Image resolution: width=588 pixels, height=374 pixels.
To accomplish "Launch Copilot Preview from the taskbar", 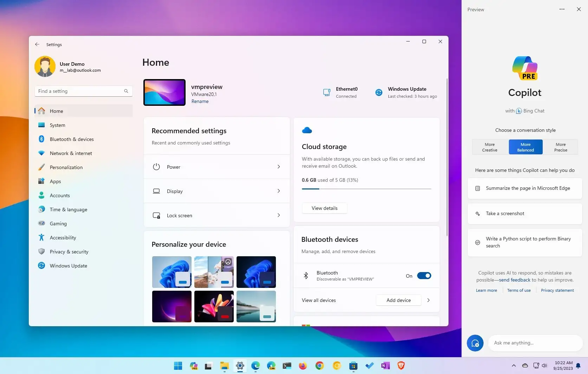I will pyautogui.click(x=194, y=366).
